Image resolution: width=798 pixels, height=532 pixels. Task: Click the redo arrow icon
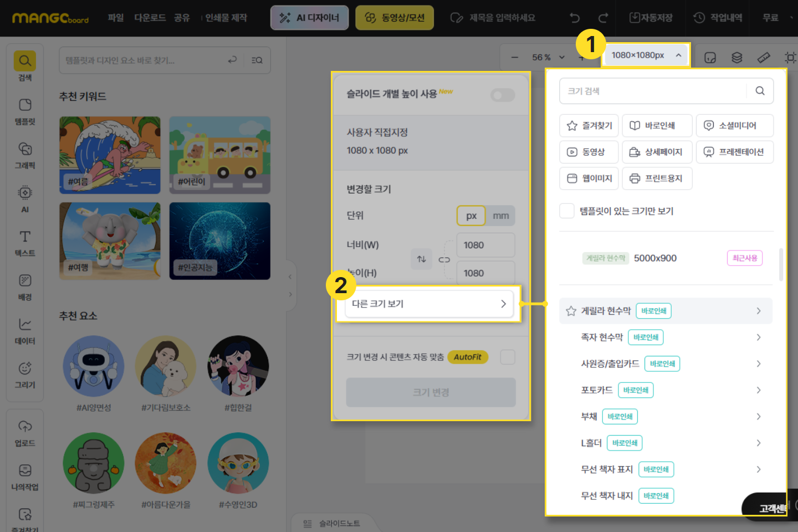[x=603, y=18]
